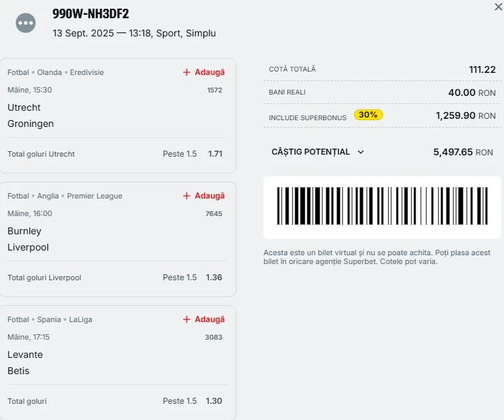Image resolution: width=504 pixels, height=420 pixels.
Task: Close the bet slip with the X
Action: click(498, 7)
